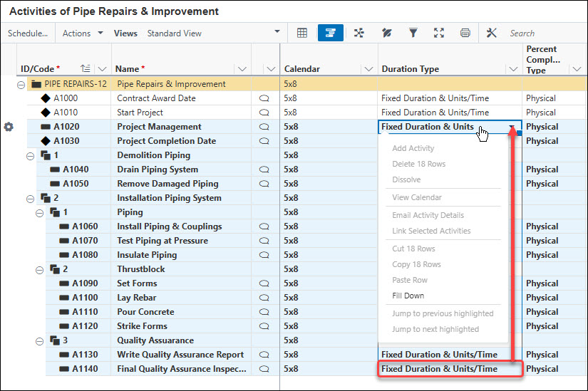This screenshot has height=391, width=588.
Task: Collapse the PIPE REPAIRS-12 project node
Action: point(21,85)
